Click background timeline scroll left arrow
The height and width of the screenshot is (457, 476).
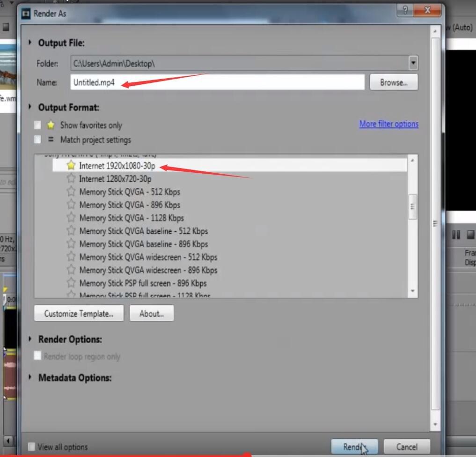8,440
